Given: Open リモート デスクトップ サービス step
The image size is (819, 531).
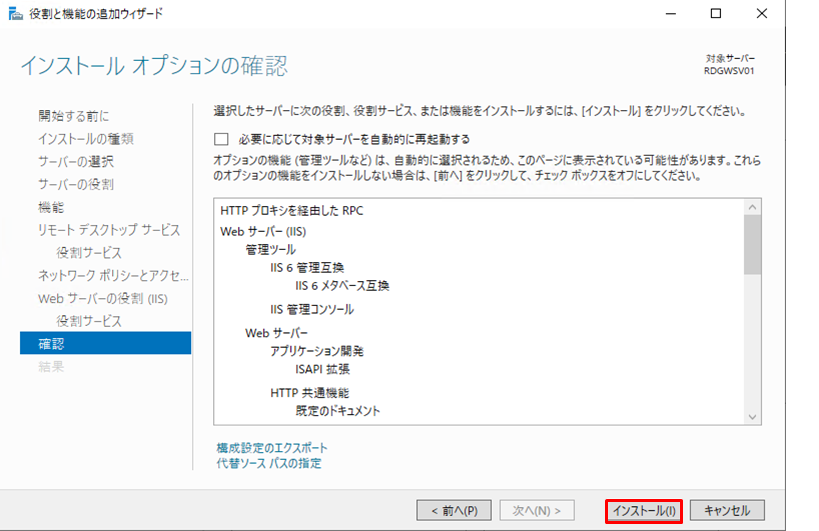Looking at the screenshot, I should (109, 230).
